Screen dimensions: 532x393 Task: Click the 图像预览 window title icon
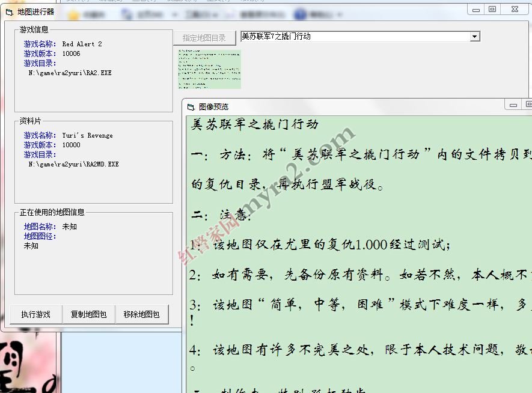tap(191, 107)
